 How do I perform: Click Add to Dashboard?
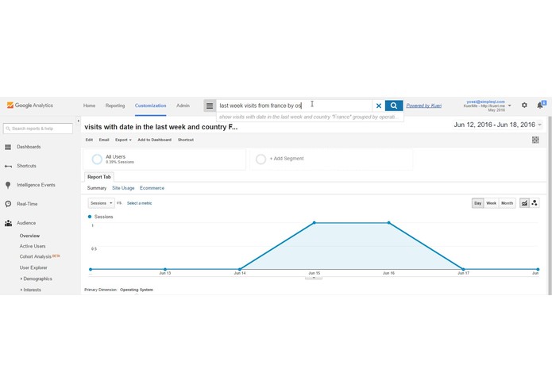click(x=155, y=140)
